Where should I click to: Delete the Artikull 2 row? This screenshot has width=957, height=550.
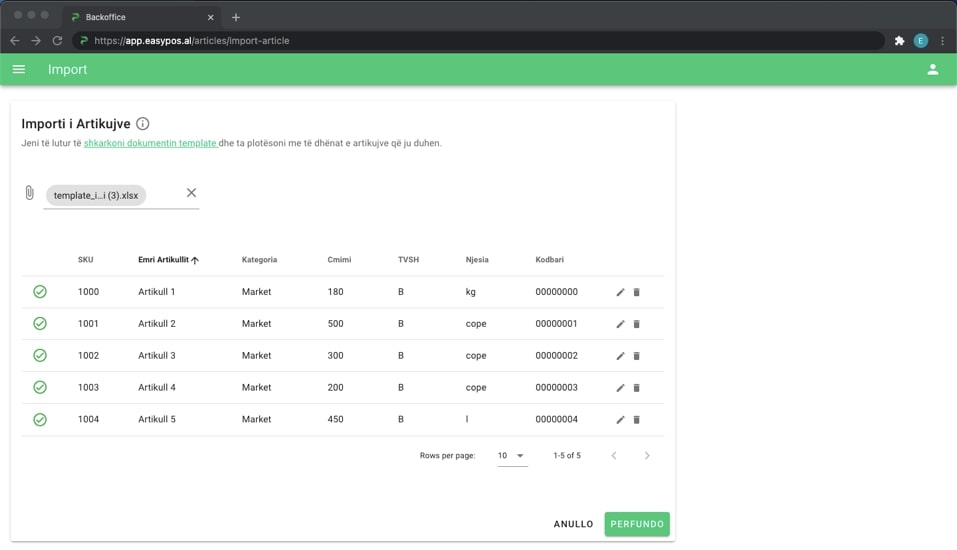pos(637,324)
